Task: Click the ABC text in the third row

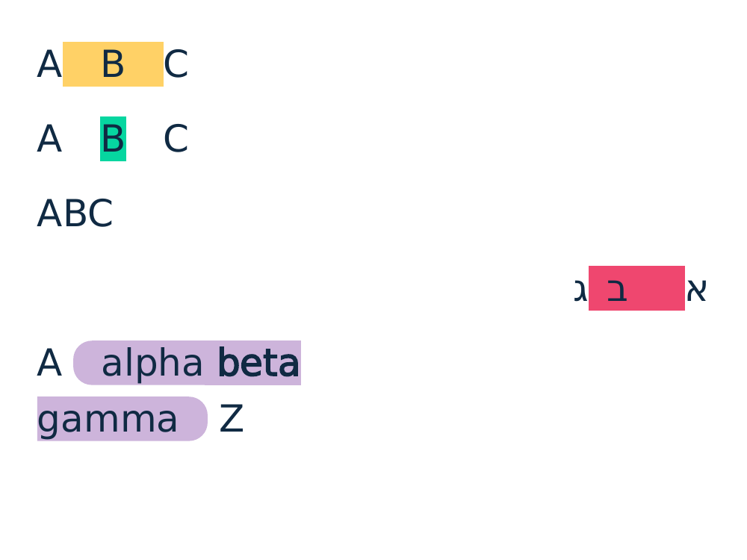Action: coord(75,214)
